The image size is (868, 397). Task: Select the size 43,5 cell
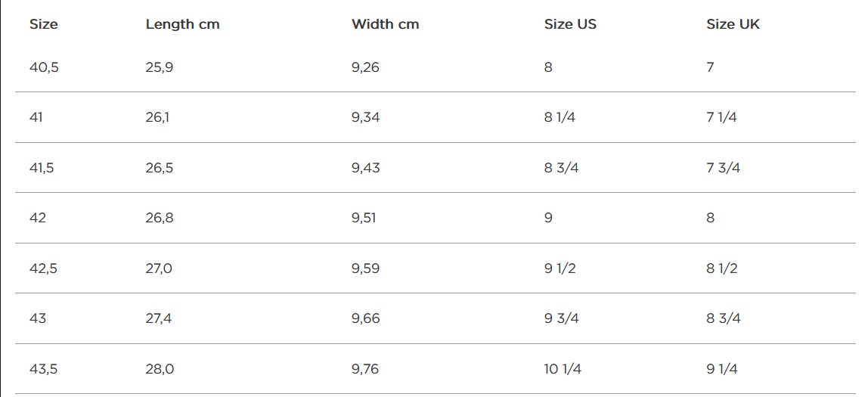coord(44,369)
